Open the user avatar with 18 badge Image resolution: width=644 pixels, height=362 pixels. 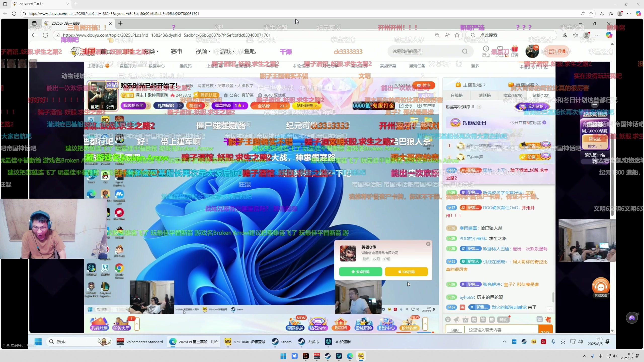click(532, 51)
